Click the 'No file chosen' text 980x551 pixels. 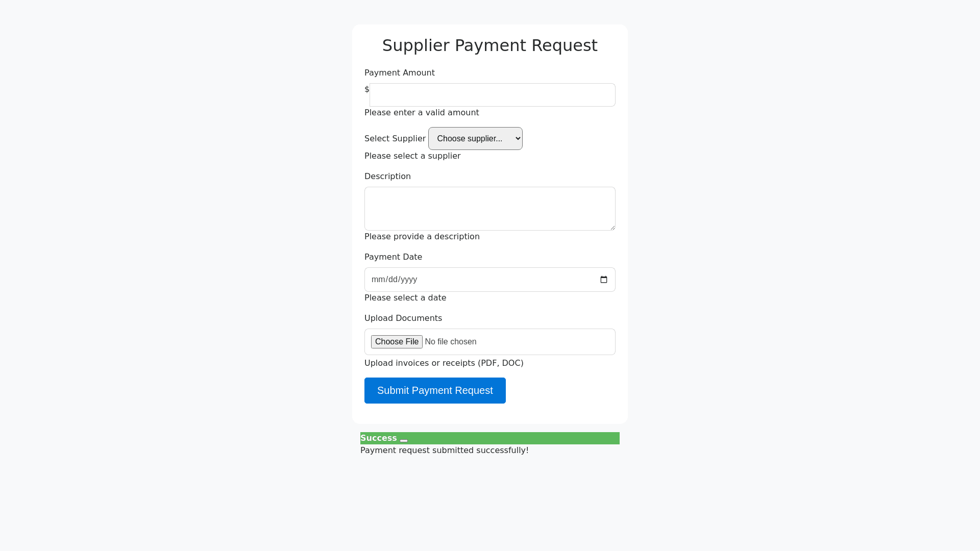click(451, 342)
